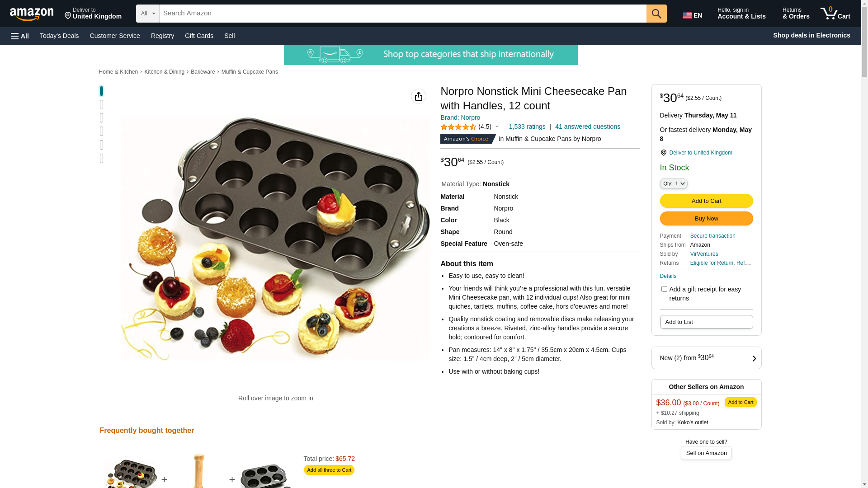Open the search category All dropdown

tap(147, 14)
